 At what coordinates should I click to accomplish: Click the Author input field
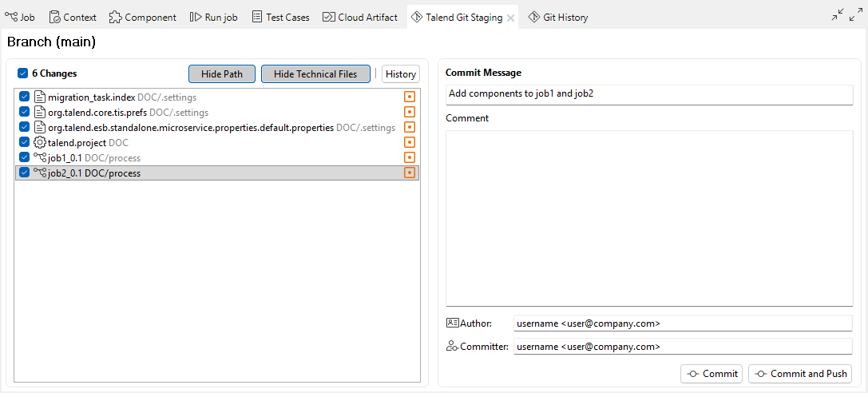pyautogui.click(x=683, y=324)
